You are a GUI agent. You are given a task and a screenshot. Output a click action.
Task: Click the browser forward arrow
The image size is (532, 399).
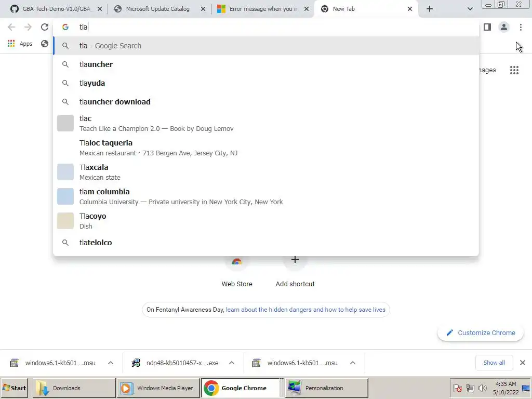[28, 27]
